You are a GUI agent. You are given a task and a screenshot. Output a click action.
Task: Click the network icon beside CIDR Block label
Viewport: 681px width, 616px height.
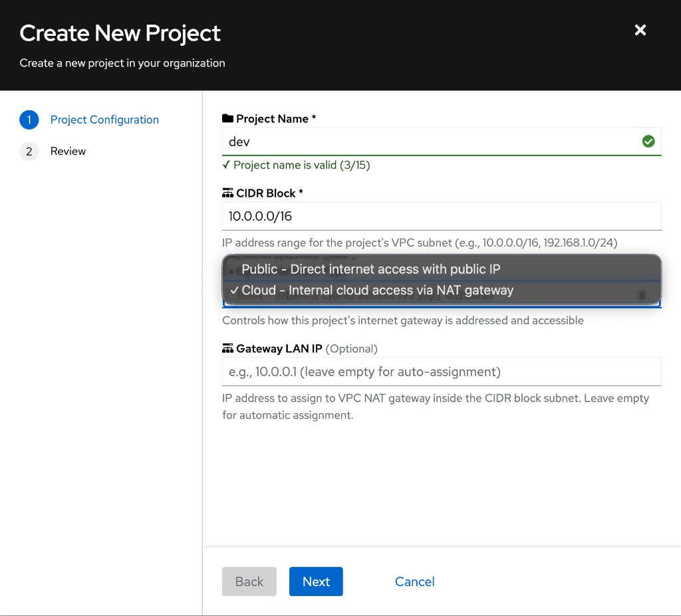227,193
